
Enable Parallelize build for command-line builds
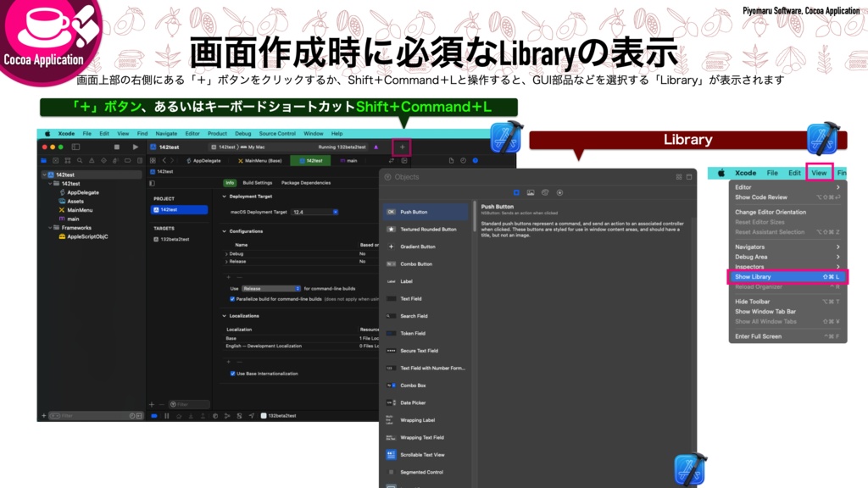(x=232, y=299)
